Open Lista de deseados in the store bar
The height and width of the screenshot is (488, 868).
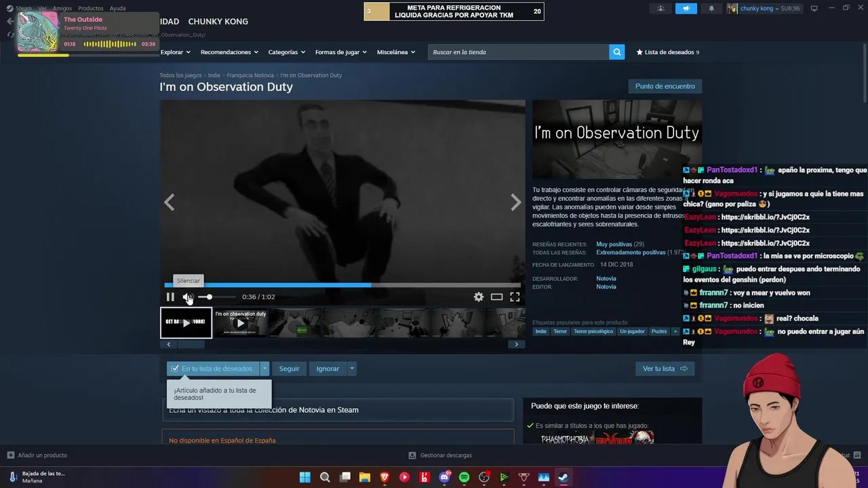[667, 52]
